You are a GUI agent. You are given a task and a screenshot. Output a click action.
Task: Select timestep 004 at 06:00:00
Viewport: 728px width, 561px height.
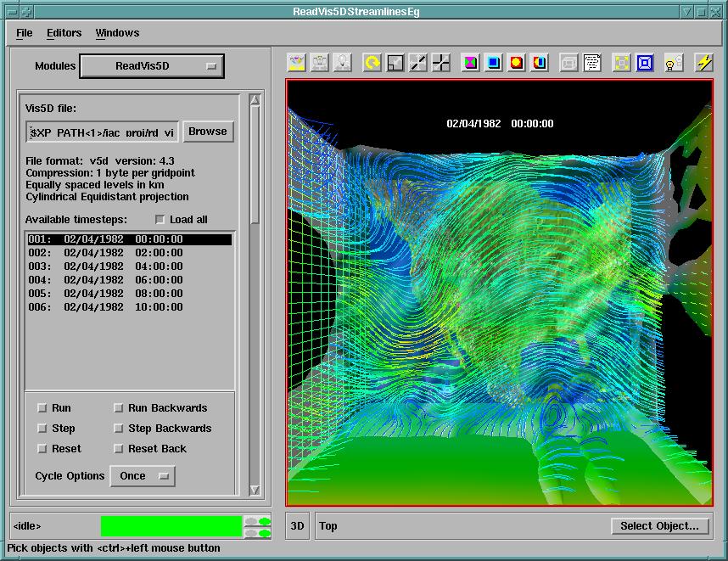point(105,280)
